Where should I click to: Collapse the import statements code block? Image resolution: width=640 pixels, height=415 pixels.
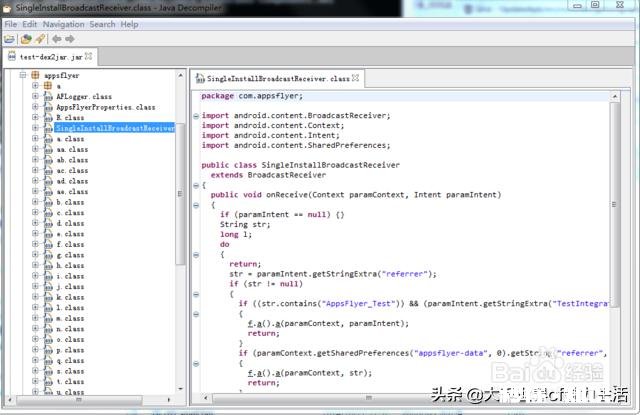196,116
